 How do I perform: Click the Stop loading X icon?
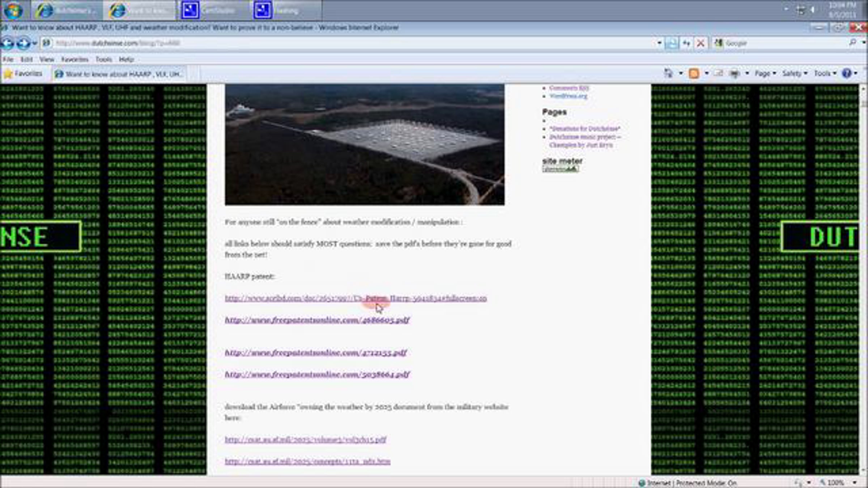pos(701,43)
